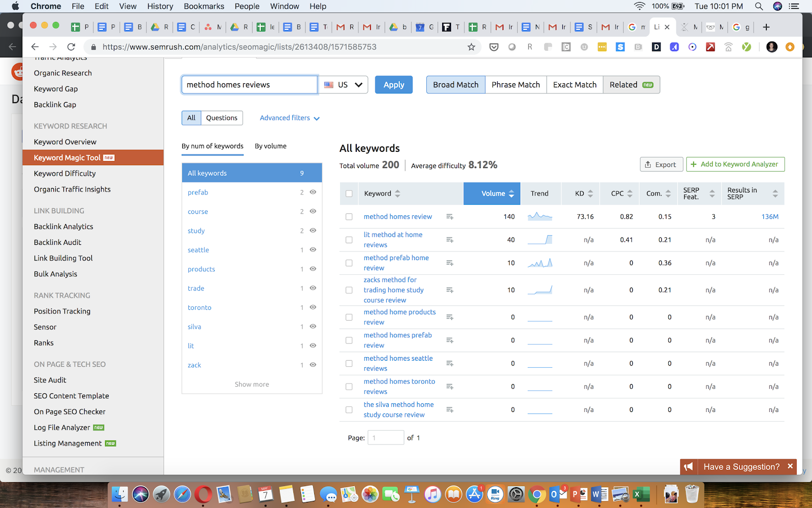The width and height of the screenshot is (812, 508).
Task: Launch Safari from the dock
Action: tap(182, 494)
